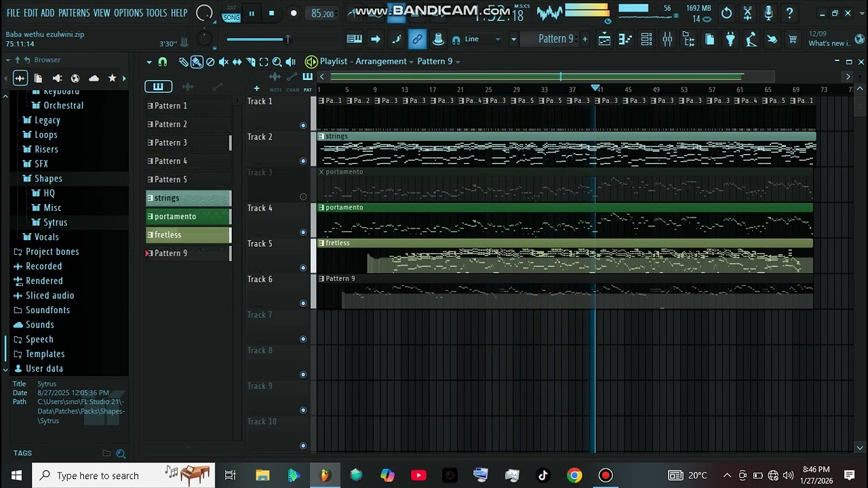Screen dimensions: 868x488
Task: Open the Mixer view button
Action: click(x=667, y=39)
